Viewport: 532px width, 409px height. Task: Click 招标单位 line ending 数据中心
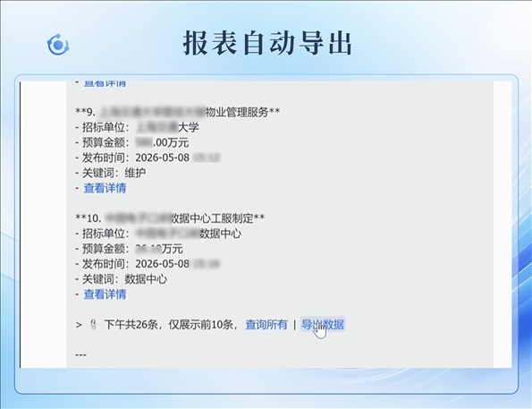[x=158, y=234]
